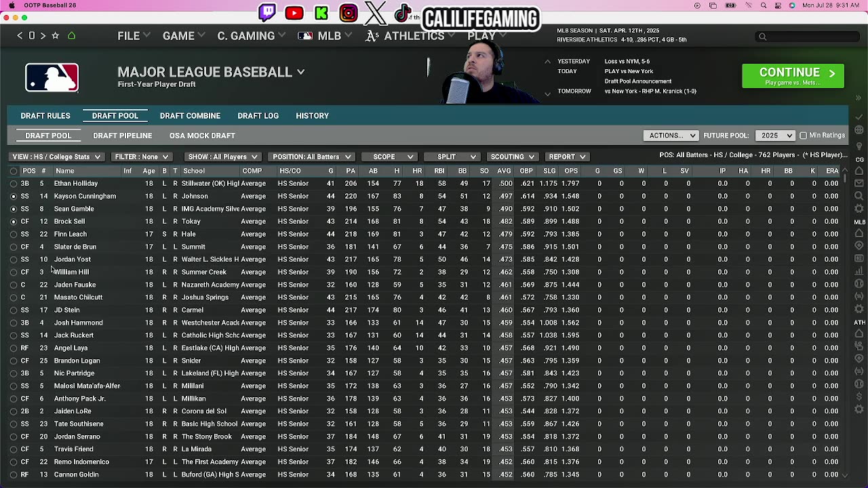
Task: Open the SHOW: All Players dropdown
Action: tap(222, 157)
